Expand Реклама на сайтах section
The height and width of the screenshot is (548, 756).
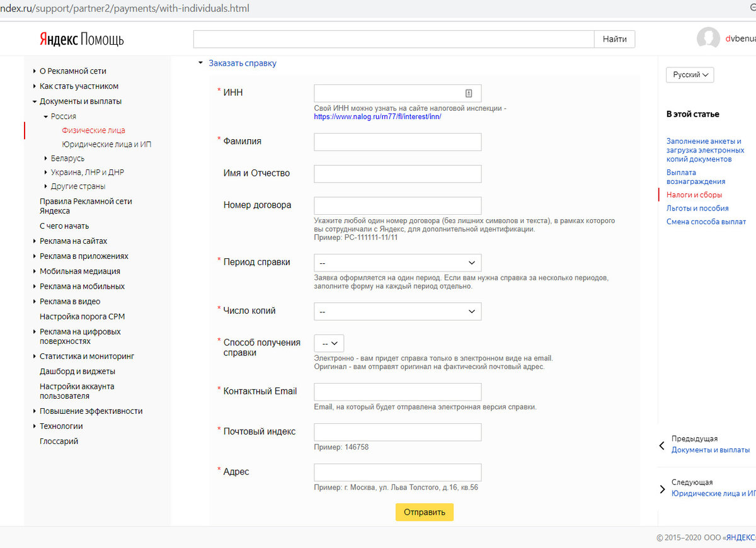point(35,241)
